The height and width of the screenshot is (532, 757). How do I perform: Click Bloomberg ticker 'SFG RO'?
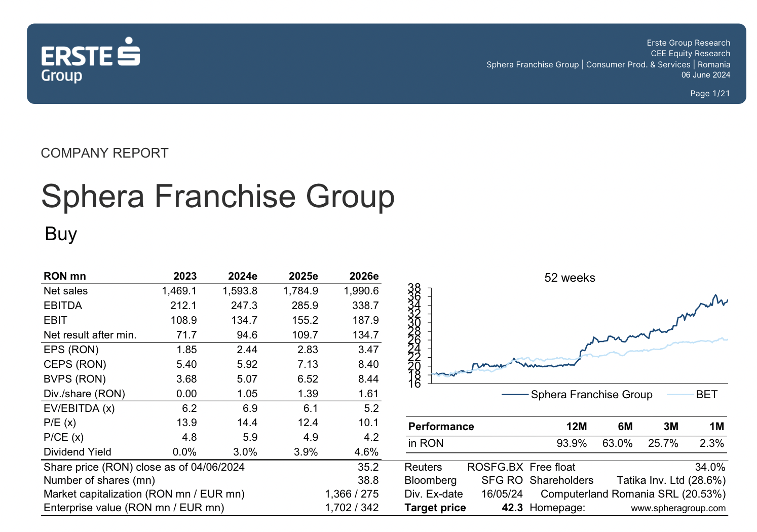(502, 480)
